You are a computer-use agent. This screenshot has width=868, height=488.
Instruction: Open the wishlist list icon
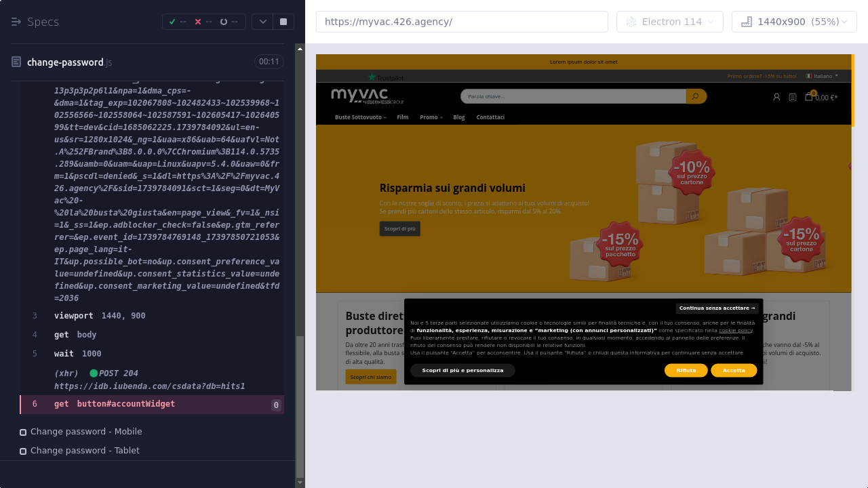(x=793, y=97)
